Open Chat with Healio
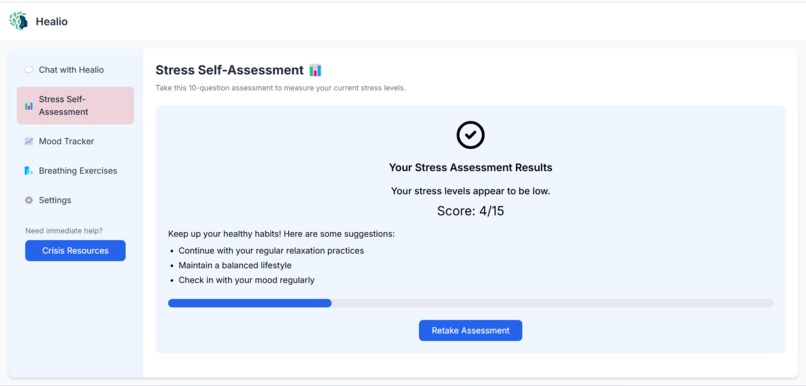The width and height of the screenshot is (806, 386). [76, 70]
